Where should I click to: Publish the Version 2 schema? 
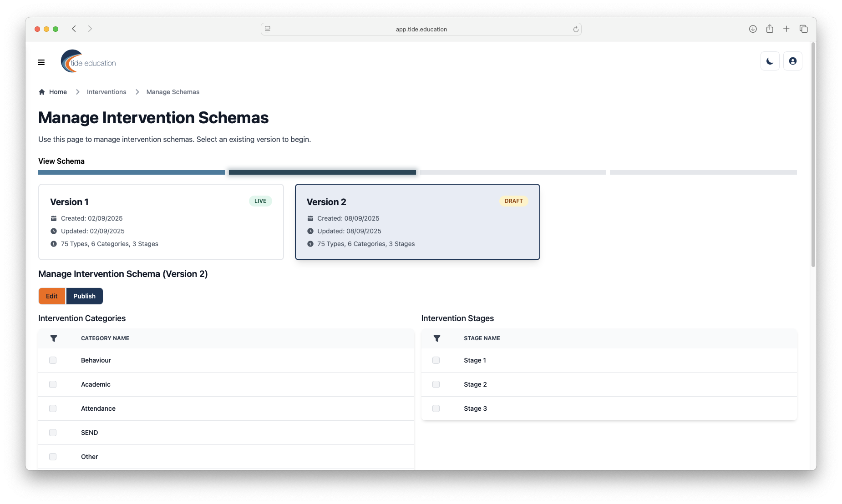[84, 296]
